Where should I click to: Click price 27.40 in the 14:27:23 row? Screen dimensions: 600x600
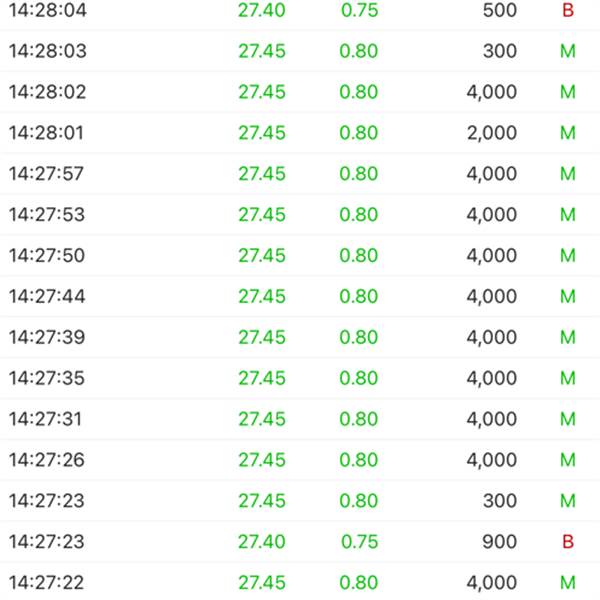(262, 542)
